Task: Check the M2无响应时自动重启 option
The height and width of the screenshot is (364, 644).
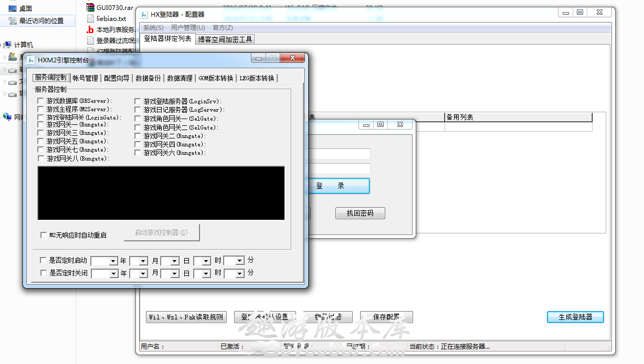Action: pos(43,236)
